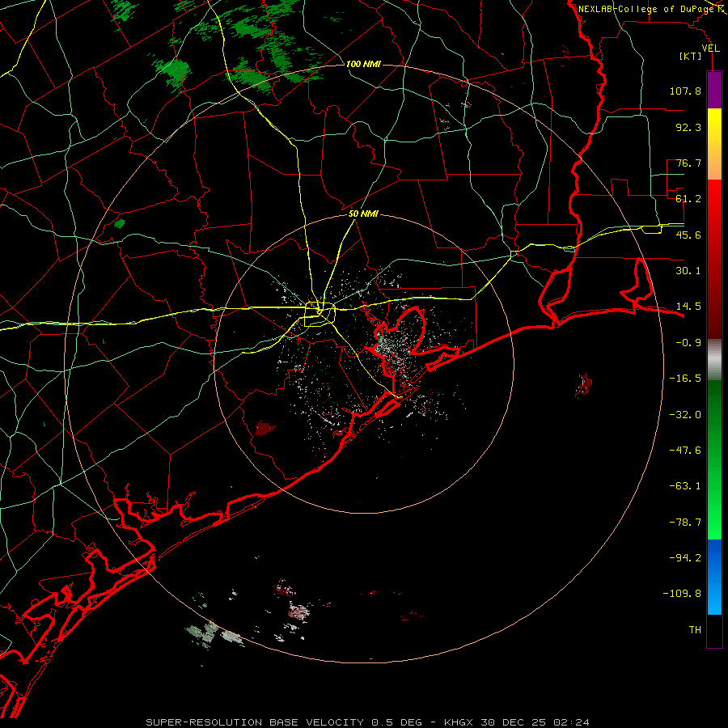Click the isolated red echo offshore to the east
The image size is (728, 728).
pos(583,385)
